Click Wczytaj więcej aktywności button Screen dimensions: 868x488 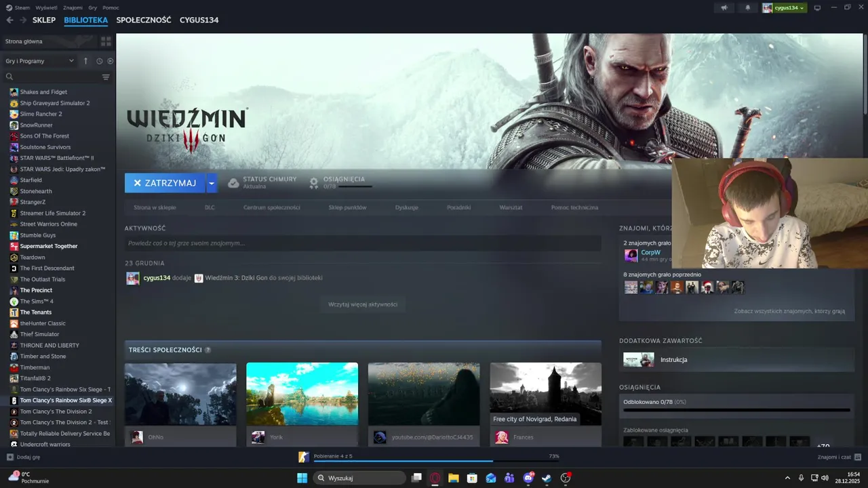[x=363, y=304]
